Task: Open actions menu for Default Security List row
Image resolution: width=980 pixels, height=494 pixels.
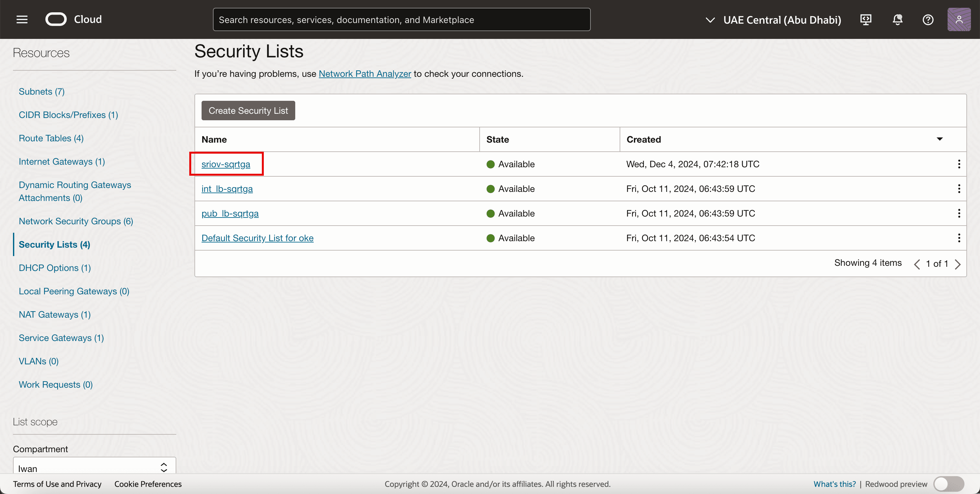Action: (x=959, y=238)
